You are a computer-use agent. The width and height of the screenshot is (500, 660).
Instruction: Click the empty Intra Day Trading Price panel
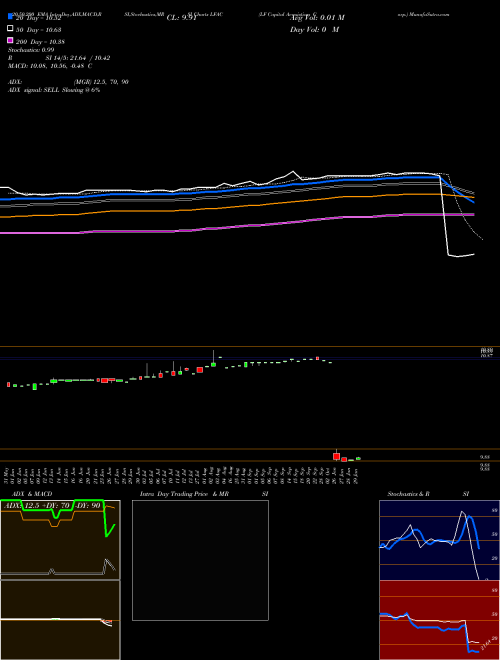coord(200,560)
